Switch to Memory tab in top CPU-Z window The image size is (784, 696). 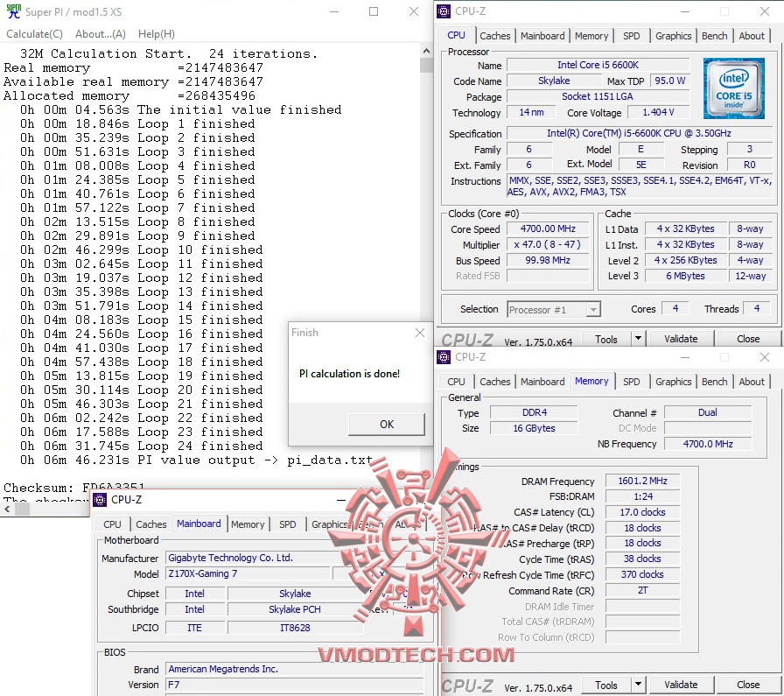coord(591,36)
